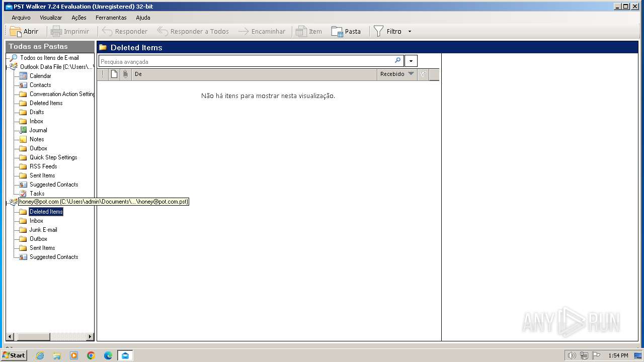644x362 pixels.
Task: Click PST Walker taskbar button
Action: (x=125, y=355)
